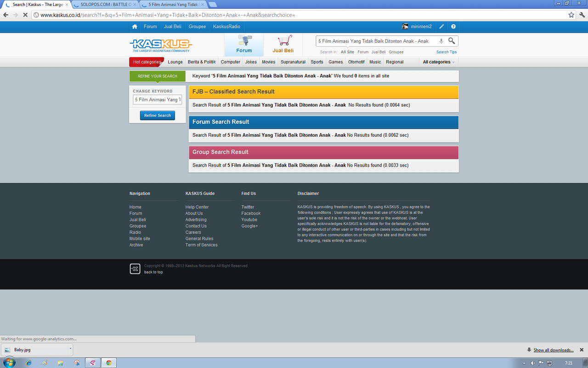Open the Help Center footer link
This screenshot has width=588, height=368.
click(x=197, y=207)
